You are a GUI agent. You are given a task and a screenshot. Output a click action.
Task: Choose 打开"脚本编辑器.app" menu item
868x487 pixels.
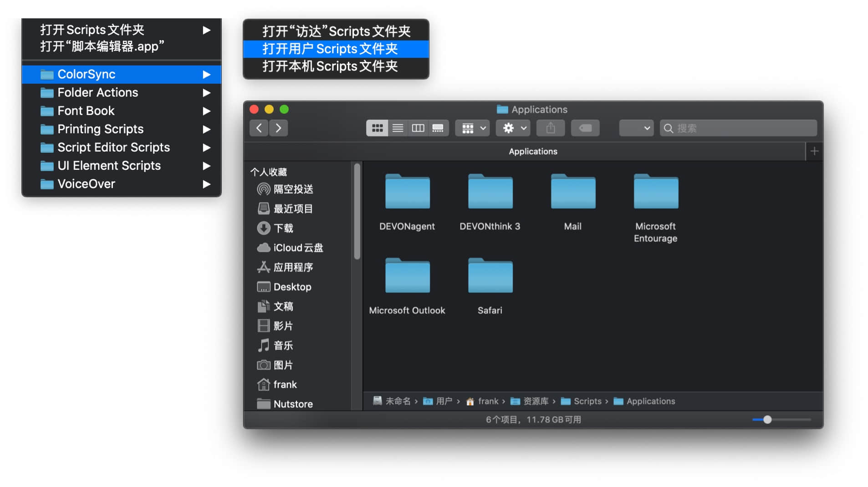coord(122,46)
